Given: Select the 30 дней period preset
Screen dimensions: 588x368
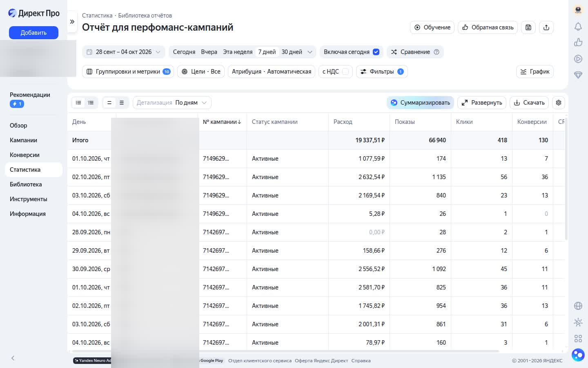Looking at the screenshot, I should (x=292, y=52).
